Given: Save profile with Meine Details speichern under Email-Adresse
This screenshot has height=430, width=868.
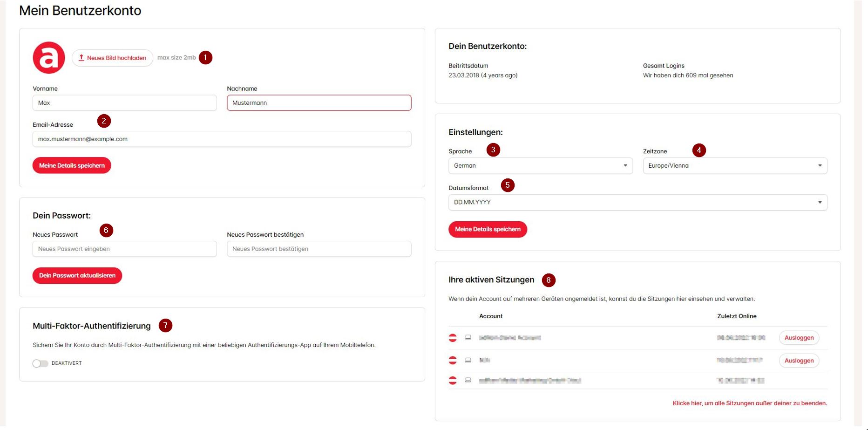Looking at the screenshot, I should 72,165.
